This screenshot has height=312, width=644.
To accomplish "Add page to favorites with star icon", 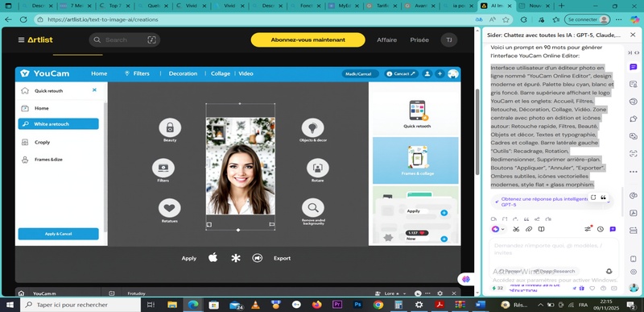I will click(506, 19).
